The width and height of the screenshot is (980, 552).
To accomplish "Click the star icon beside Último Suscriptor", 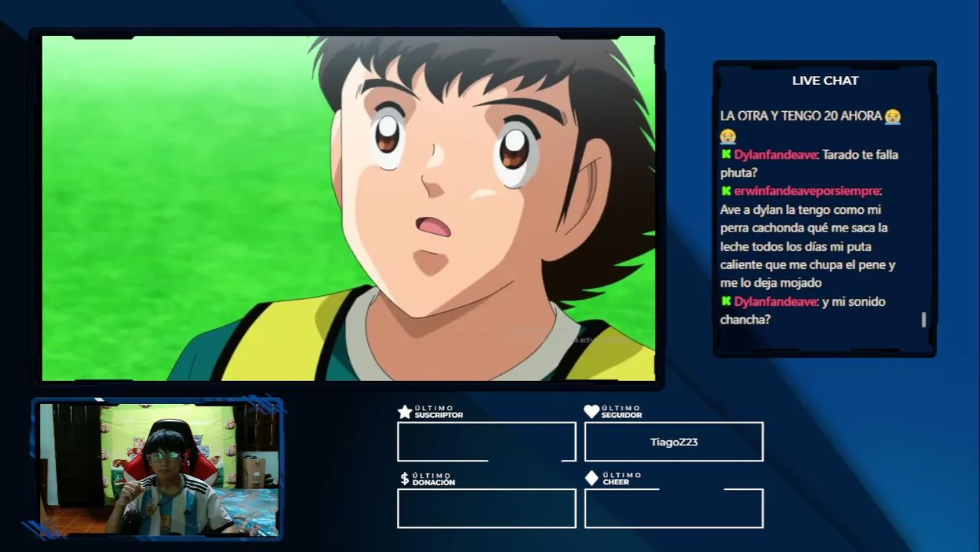I will pyautogui.click(x=405, y=412).
